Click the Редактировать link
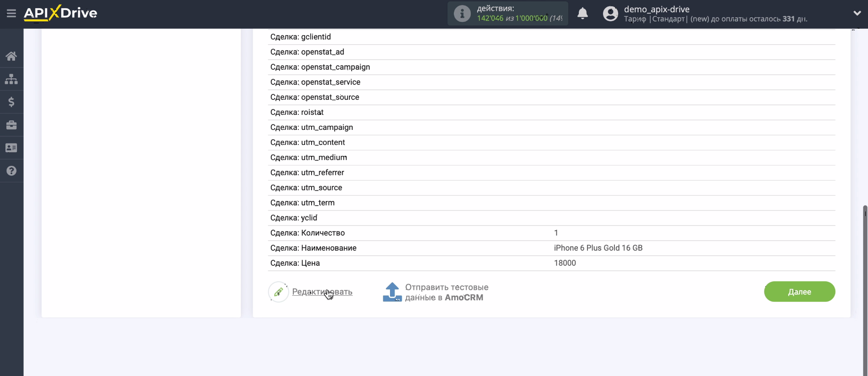The image size is (868, 376). coord(322,292)
